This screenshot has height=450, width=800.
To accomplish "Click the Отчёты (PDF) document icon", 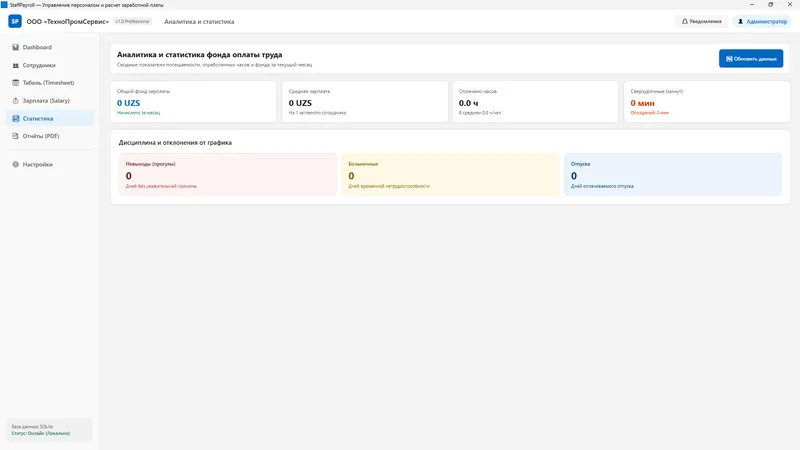I will [x=15, y=136].
